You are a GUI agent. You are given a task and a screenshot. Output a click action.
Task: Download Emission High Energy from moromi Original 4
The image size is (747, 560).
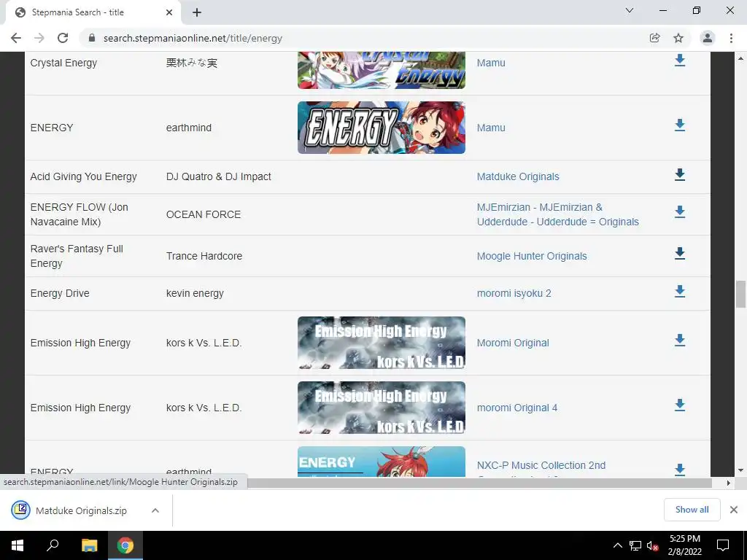[x=680, y=405]
